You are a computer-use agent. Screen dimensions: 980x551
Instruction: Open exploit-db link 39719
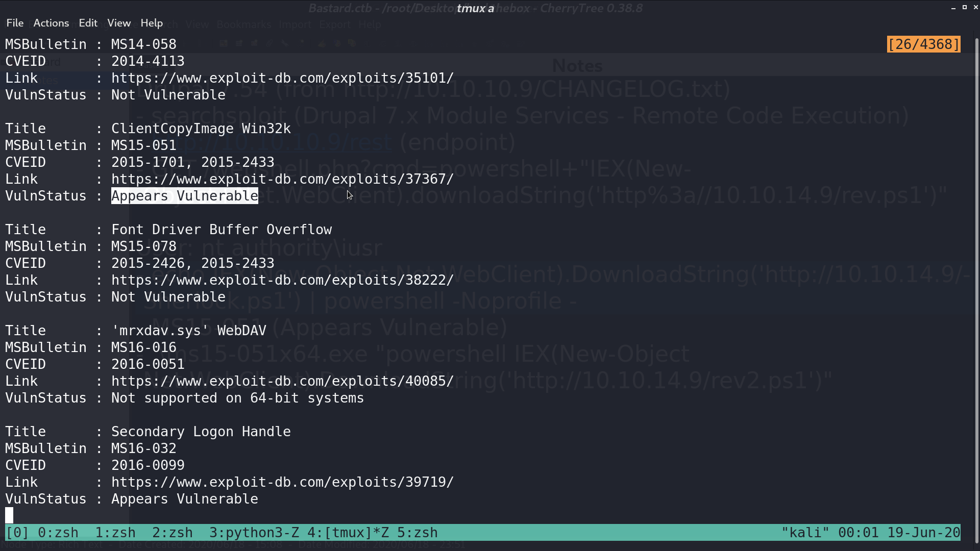point(282,482)
